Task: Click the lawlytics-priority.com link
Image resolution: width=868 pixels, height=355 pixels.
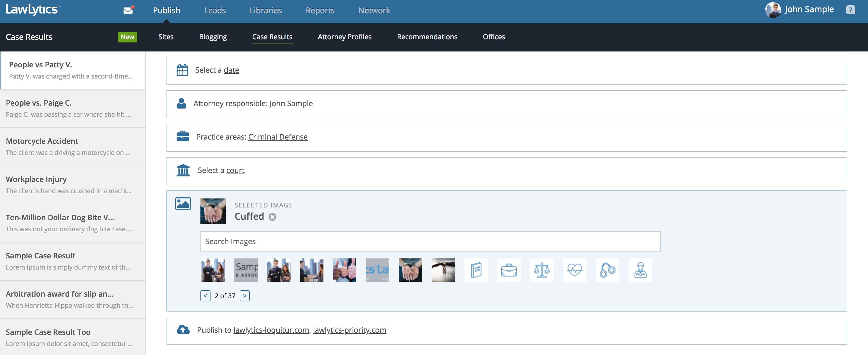Action: pos(349,330)
